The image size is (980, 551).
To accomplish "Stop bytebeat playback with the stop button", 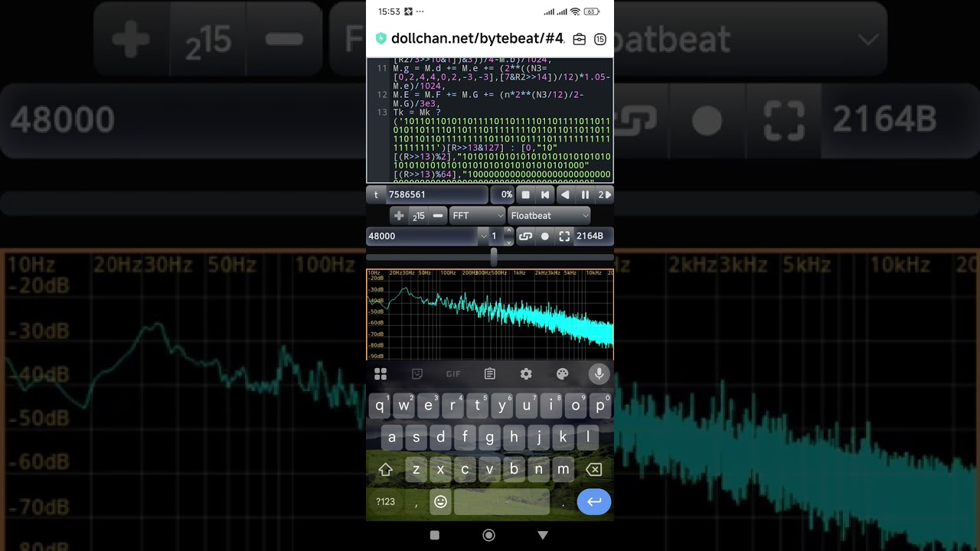I will coord(525,194).
